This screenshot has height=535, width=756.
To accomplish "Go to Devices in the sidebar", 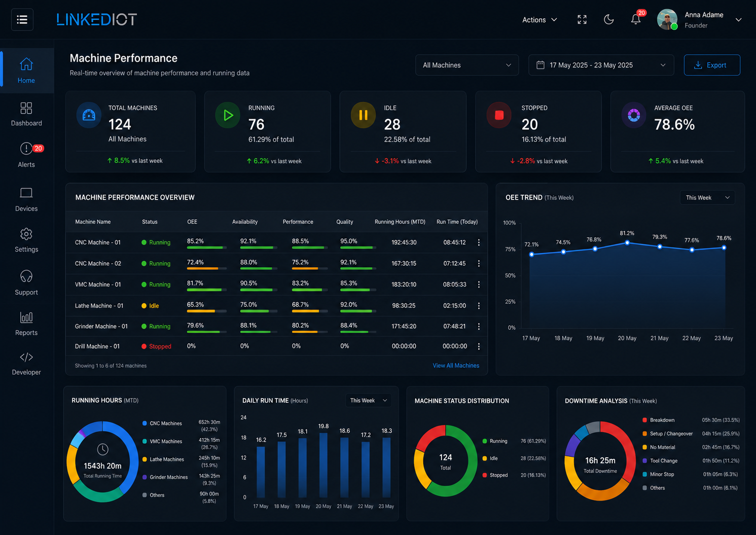I will coord(26,199).
